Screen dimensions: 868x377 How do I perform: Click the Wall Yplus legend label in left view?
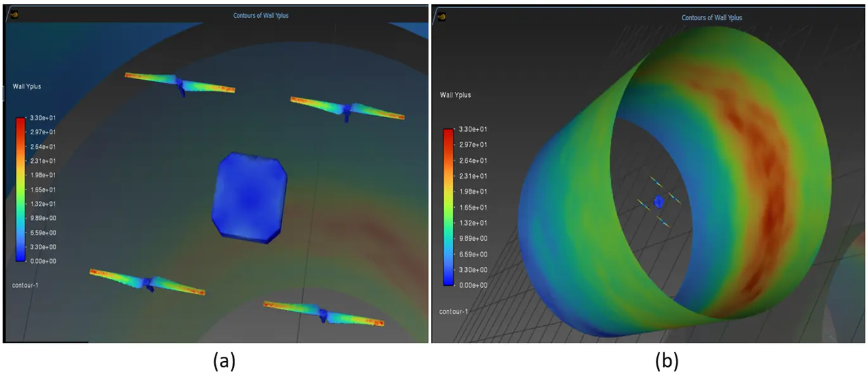(27, 86)
